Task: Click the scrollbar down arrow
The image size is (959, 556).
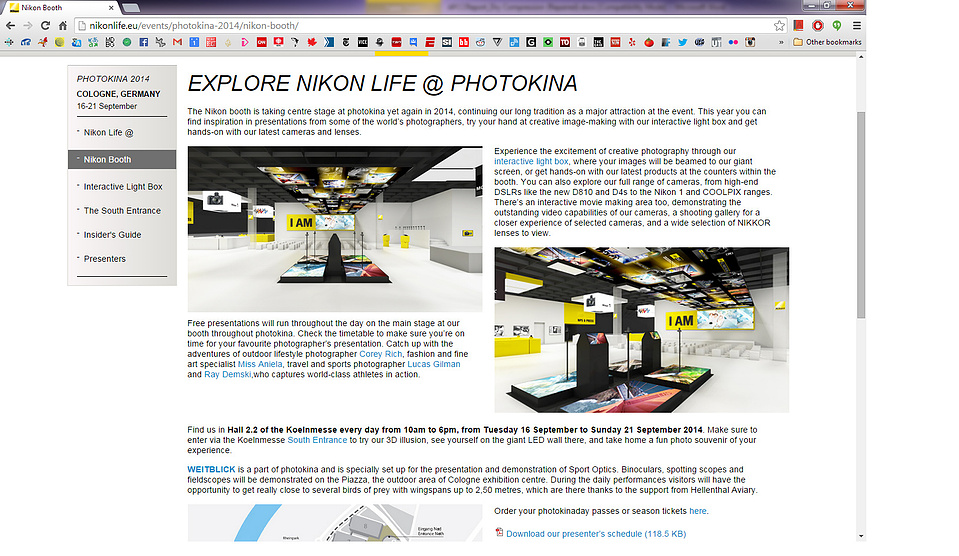Action: point(861,536)
